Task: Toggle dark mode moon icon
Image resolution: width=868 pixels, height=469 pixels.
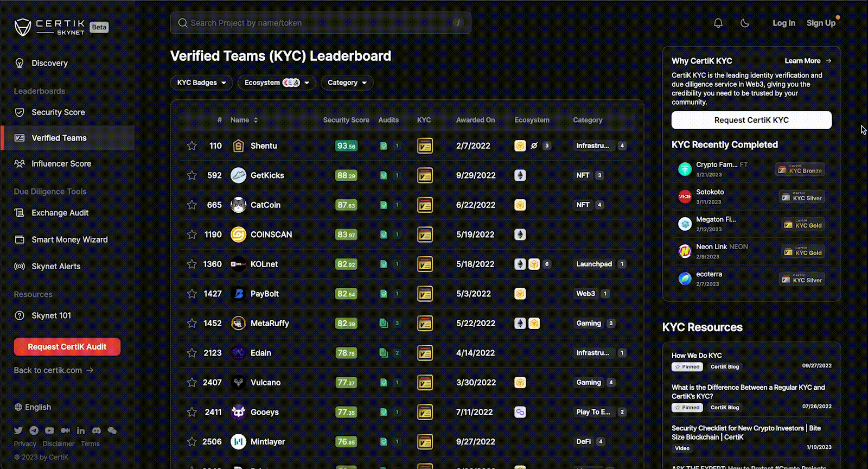Action: (x=745, y=23)
